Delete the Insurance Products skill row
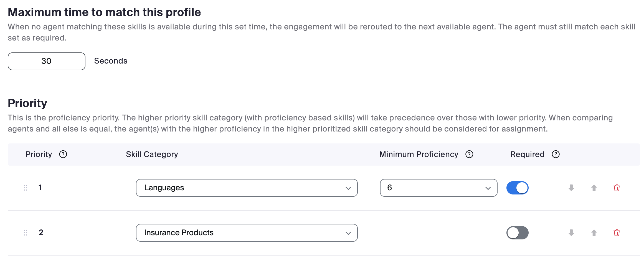 coord(617,233)
